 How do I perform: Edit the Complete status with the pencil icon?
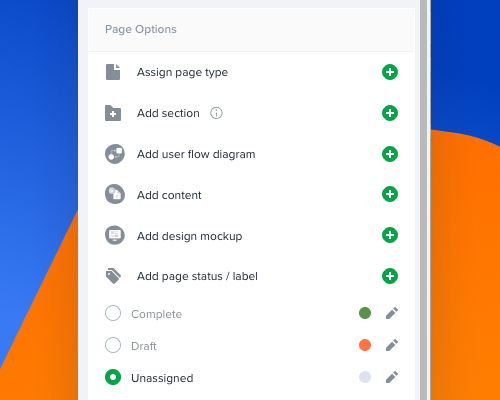[392, 313]
